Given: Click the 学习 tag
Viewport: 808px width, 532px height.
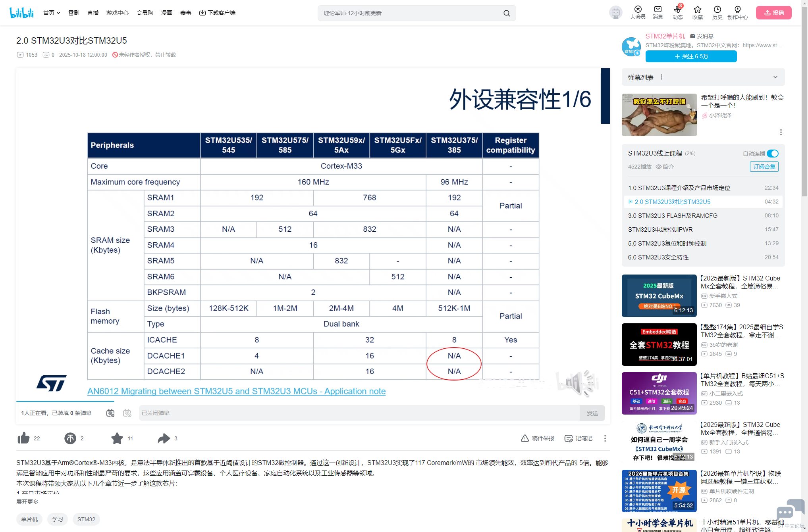Looking at the screenshot, I should [58, 519].
